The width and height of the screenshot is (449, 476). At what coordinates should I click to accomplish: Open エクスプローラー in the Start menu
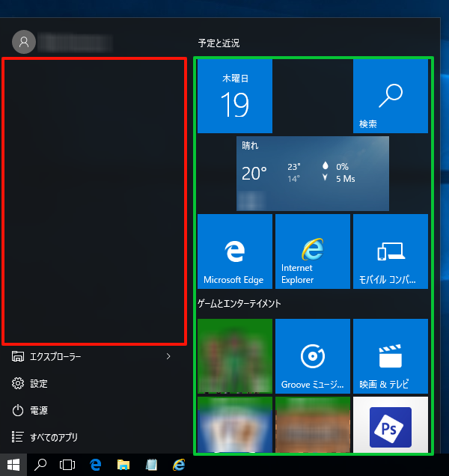91,356
